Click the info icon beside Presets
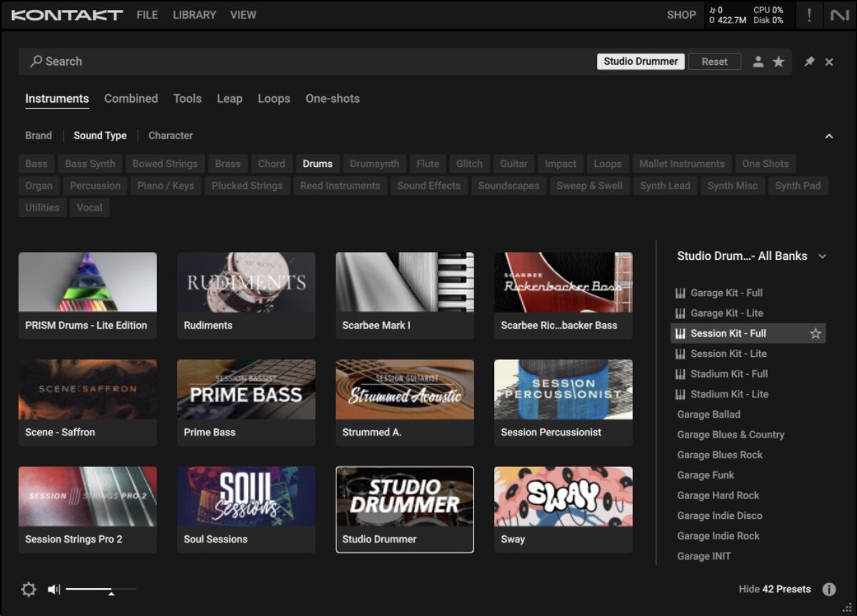 [x=828, y=590]
